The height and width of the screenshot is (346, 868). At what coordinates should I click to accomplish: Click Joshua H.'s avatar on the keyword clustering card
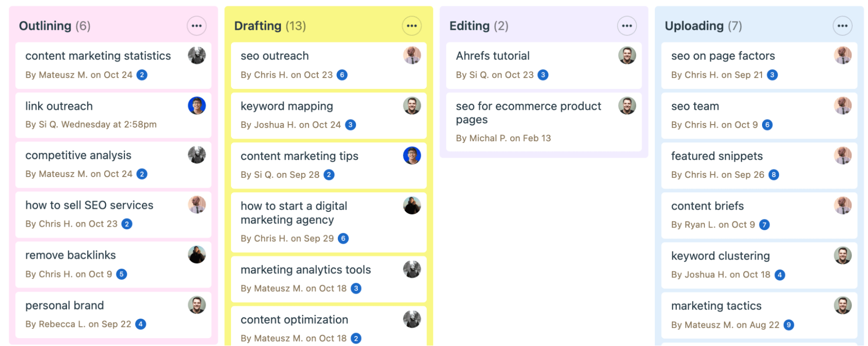point(843,256)
